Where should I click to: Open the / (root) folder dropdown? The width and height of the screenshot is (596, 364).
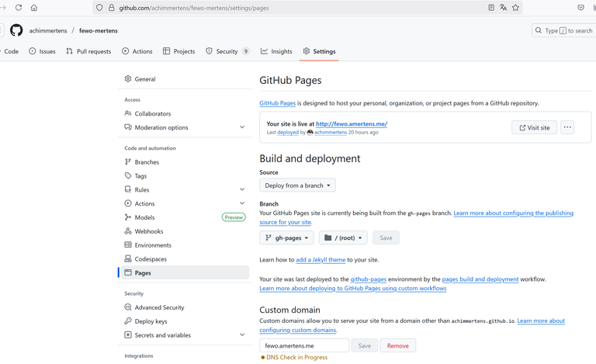pos(343,237)
